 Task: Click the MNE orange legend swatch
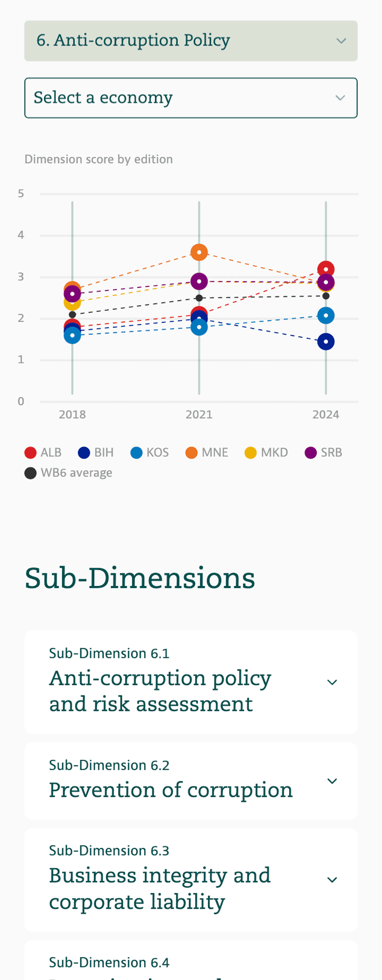pos(192,452)
